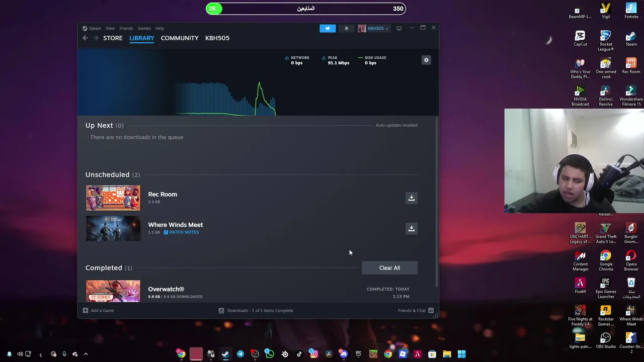
Task: Select the OBS Studio desktop shortcut
Action: click(x=606, y=341)
